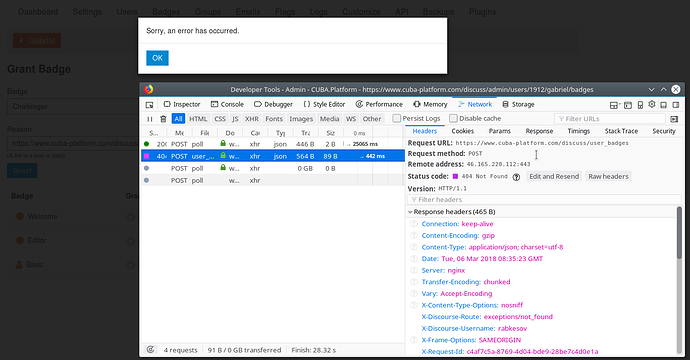Viewport: 690px width, 360px height.
Task: Click the gear icon in the Welcome badge row
Action: tap(130, 217)
